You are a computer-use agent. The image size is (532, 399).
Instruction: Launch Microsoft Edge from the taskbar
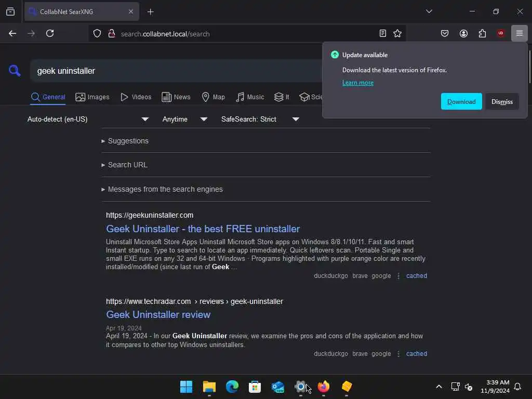232,387
